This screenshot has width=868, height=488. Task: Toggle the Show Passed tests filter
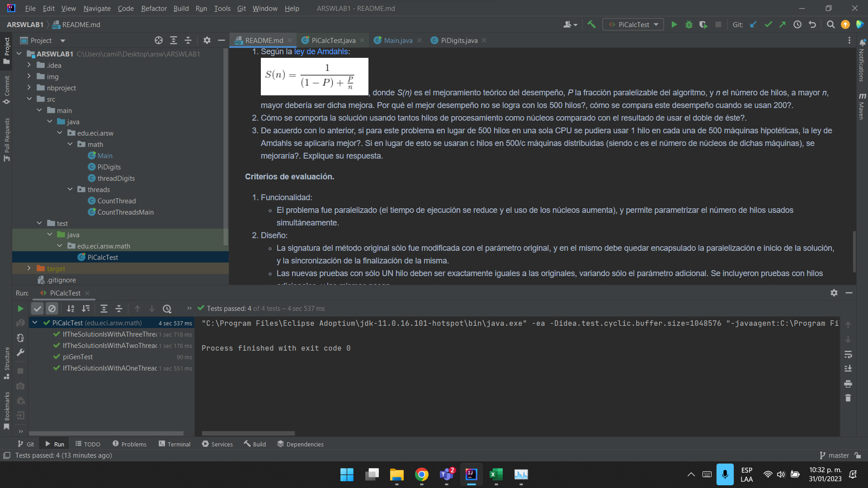[37, 309]
